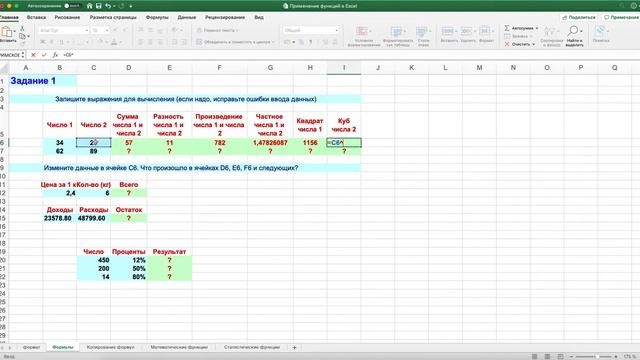Click Cell Styles icon
640x360 pixels.
coord(422,31)
